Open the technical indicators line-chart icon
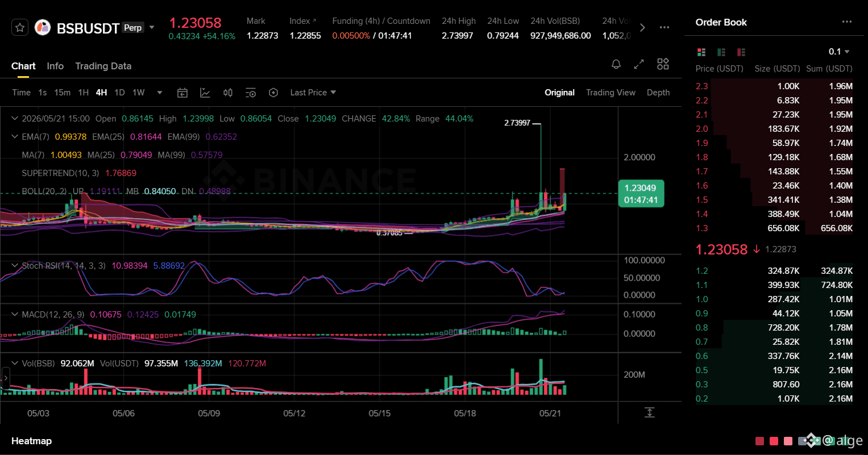Image resolution: width=868 pixels, height=455 pixels. tap(205, 93)
